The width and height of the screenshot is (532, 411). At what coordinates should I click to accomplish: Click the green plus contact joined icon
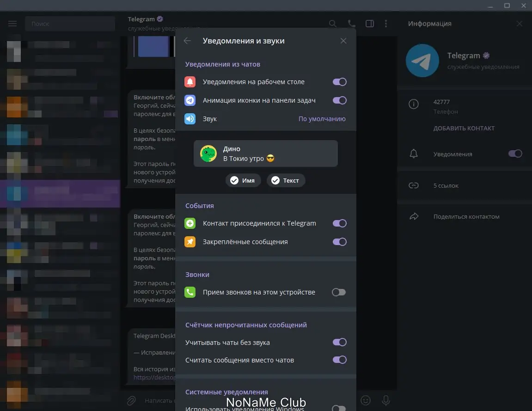coord(190,223)
